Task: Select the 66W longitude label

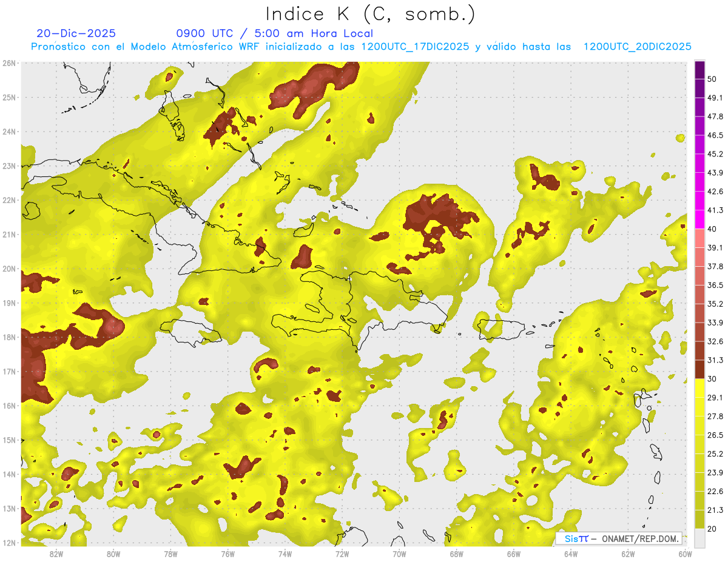Action: pyautogui.click(x=513, y=554)
